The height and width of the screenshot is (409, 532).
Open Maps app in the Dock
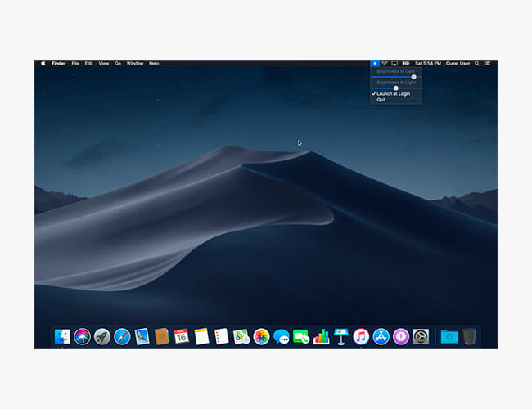pyautogui.click(x=241, y=336)
